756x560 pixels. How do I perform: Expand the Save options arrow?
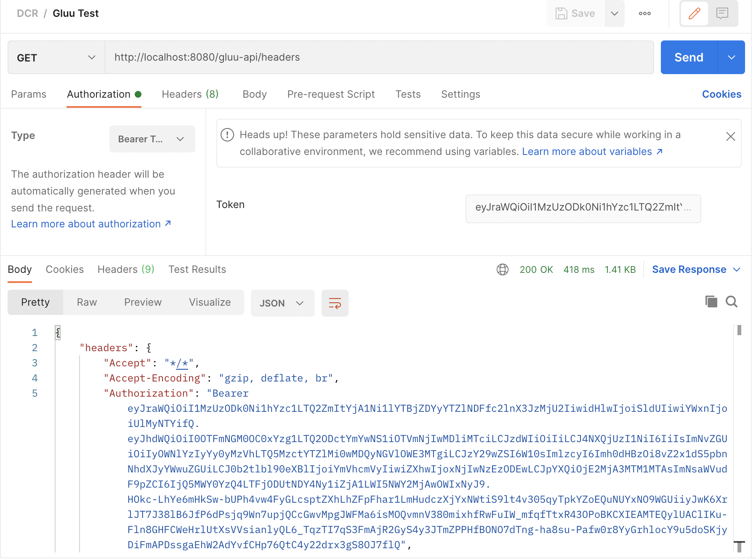(614, 13)
